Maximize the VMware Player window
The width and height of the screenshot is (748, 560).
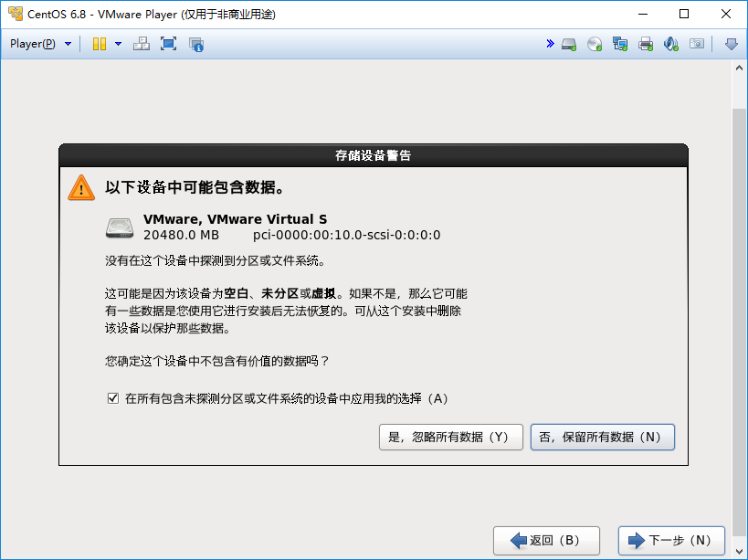(683, 14)
